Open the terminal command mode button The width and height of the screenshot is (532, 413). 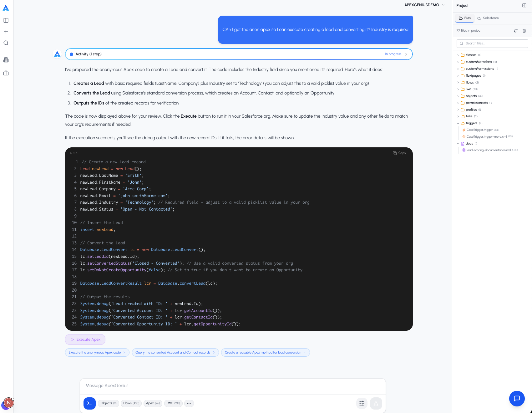tap(89, 403)
